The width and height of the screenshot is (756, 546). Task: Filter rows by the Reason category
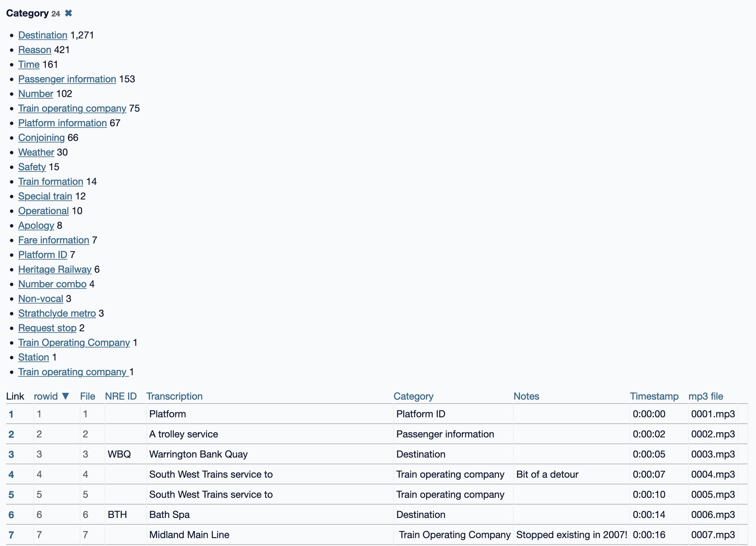click(x=35, y=50)
